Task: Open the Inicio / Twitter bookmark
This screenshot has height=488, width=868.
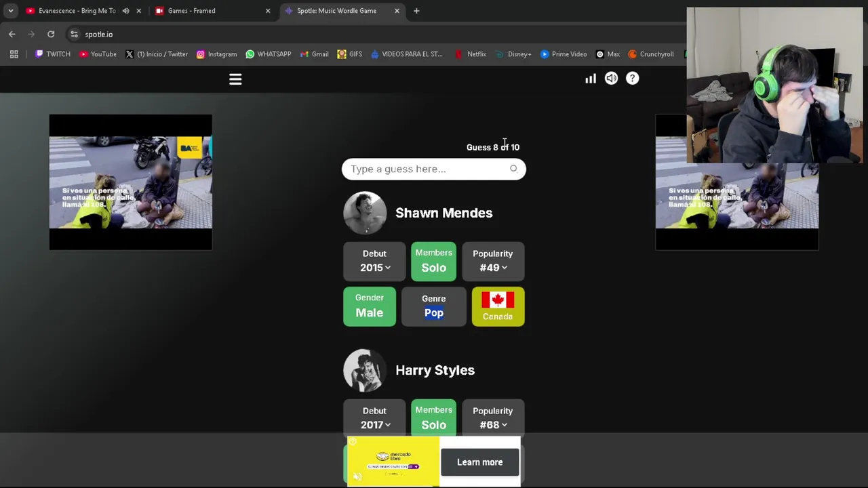Action: 156,54
